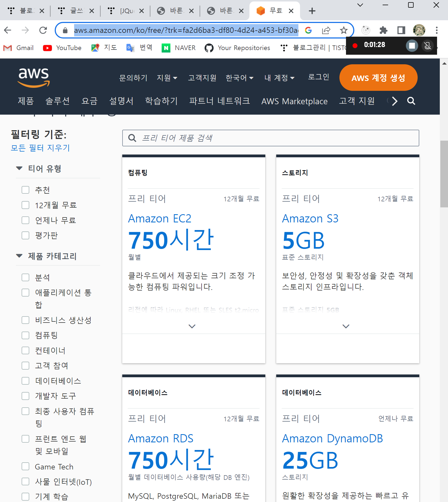Open Amazon DynamoDB product link
Image resolution: width=448 pixels, height=502 pixels.
tap(332, 439)
